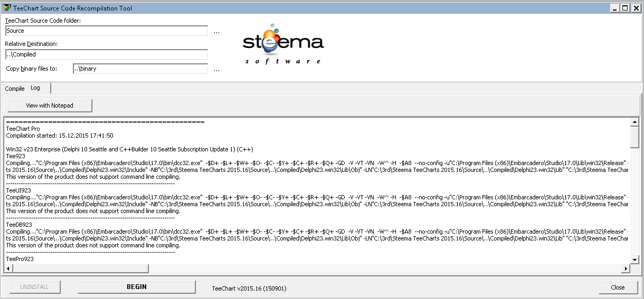Click the 'TeeChart Pro' log line
This screenshot has width=644, height=299.
pos(23,129)
